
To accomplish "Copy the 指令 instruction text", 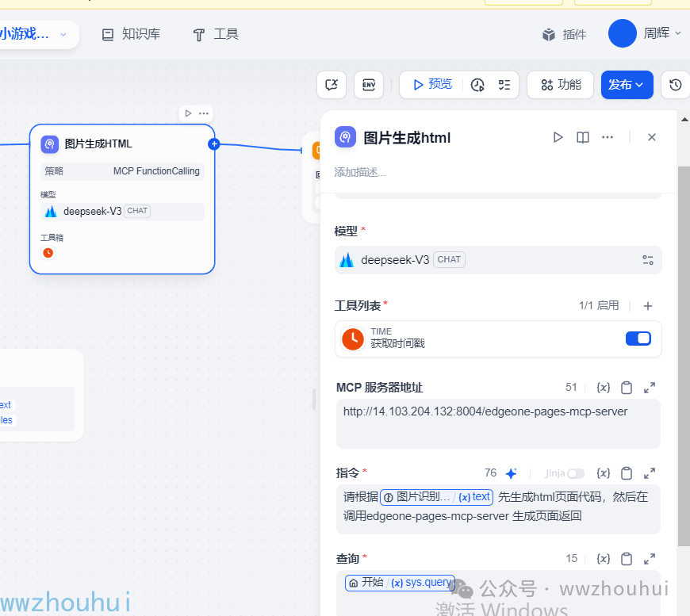I will coord(627,473).
